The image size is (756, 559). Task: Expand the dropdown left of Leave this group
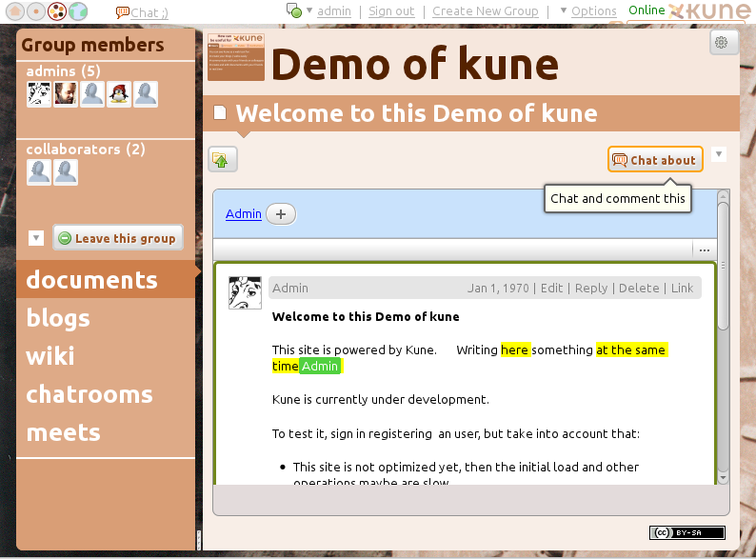coord(36,238)
